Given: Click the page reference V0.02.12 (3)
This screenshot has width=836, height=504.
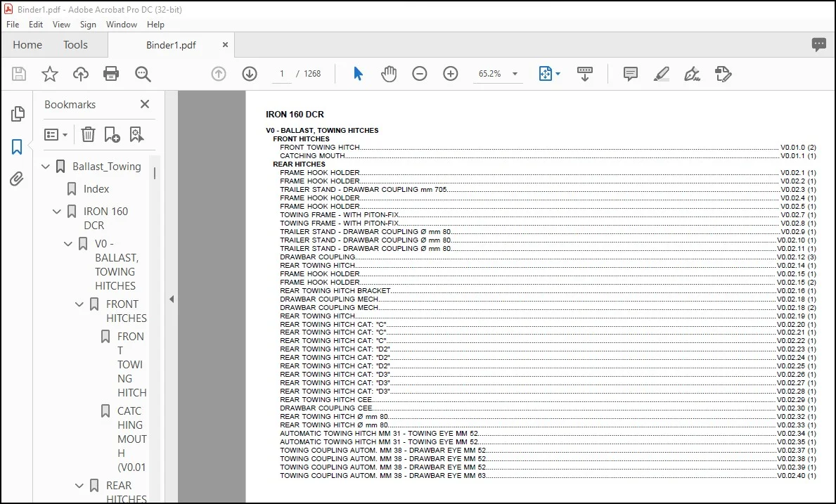Looking at the screenshot, I should pyautogui.click(x=797, y=257).
